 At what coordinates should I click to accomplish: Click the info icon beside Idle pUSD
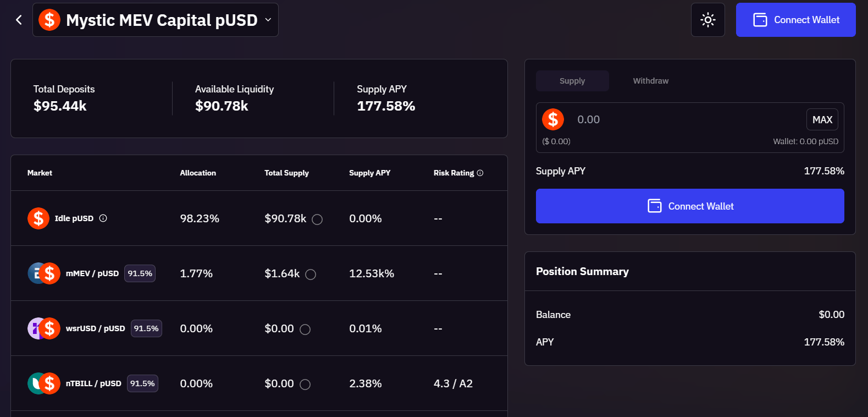[x=103, y=218]
